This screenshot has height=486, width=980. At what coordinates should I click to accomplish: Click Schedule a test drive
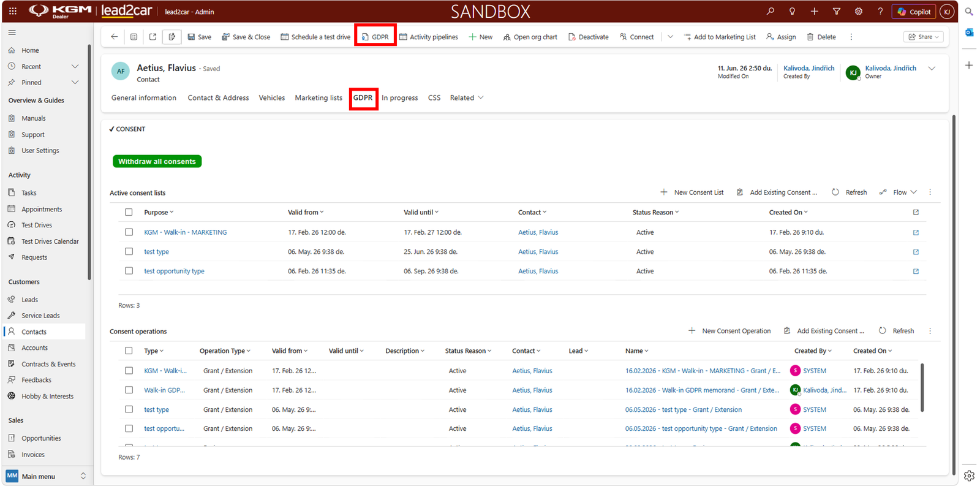tap(315, 37)
